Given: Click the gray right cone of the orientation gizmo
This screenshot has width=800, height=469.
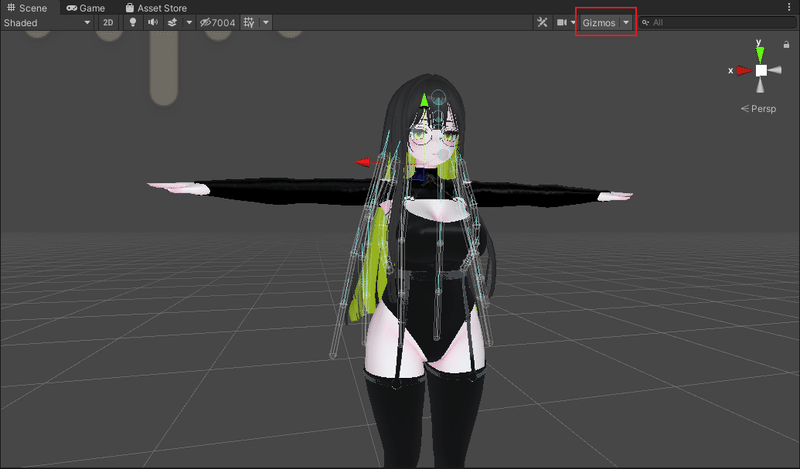Looking at the screenshot, I should 775,70.
